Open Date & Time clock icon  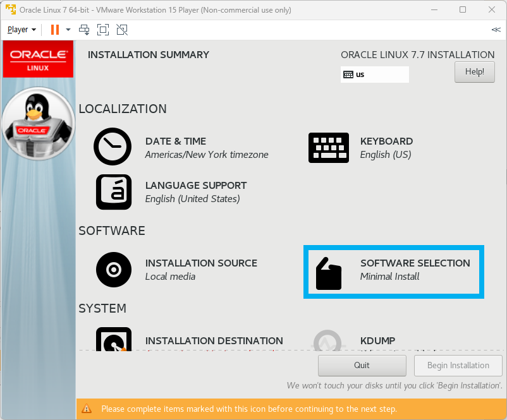(113, 147)
